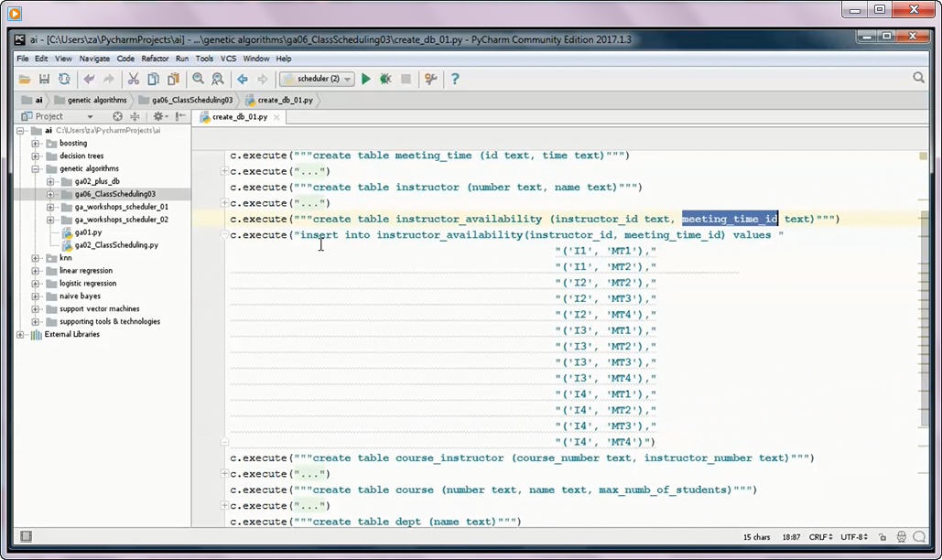Unfold collapsed code under the meeting_time table line
942x560 pixels.
coord(224,171)
